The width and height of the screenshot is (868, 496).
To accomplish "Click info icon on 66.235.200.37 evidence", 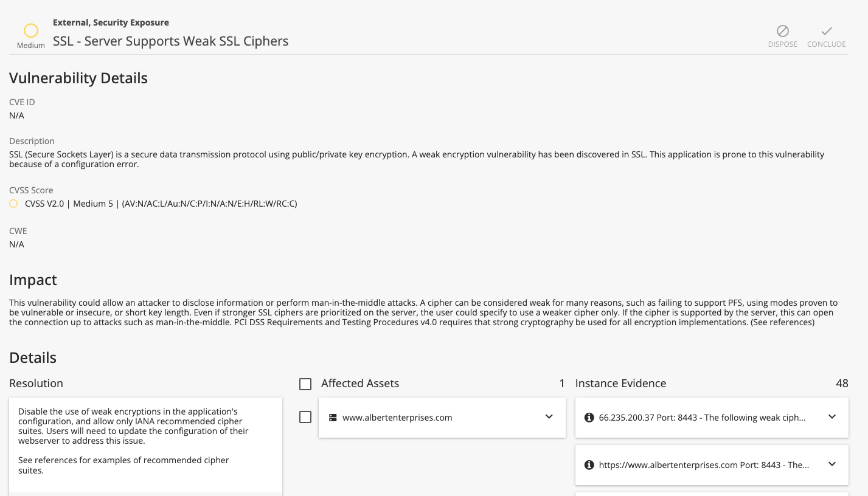I will [589, 418].
